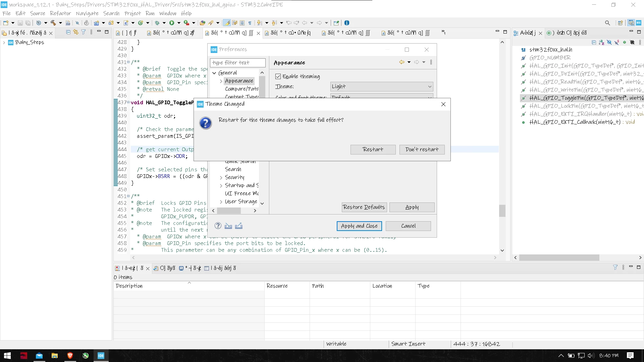Image resolution: width=644 pixels, height=362 pixels.
Task: Click Apply and Close button
Action: [359, 226]
